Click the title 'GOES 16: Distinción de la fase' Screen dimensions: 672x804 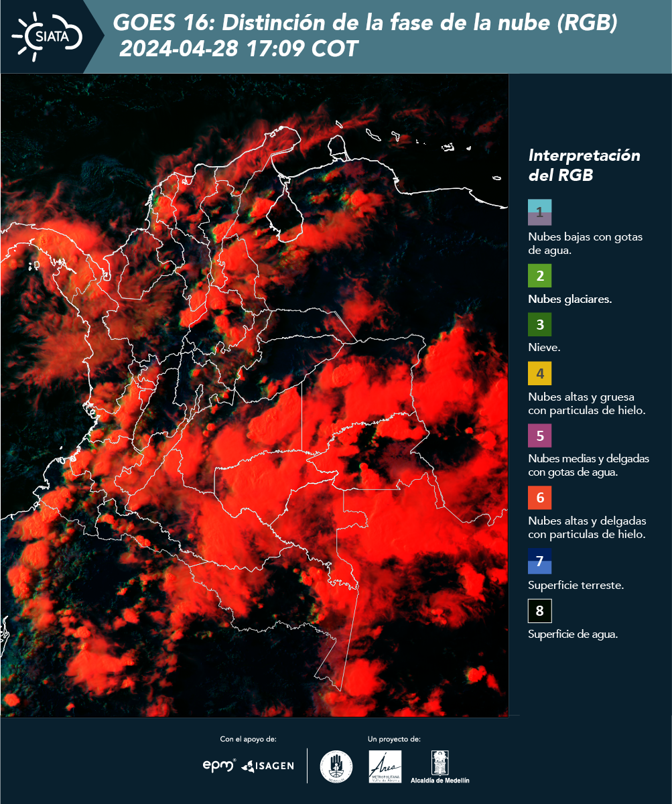pos(365,23)
